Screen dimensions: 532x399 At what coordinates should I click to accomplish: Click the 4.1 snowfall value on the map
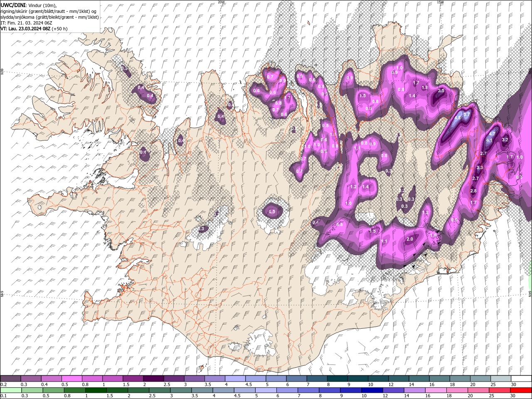[x=489, y=140]
